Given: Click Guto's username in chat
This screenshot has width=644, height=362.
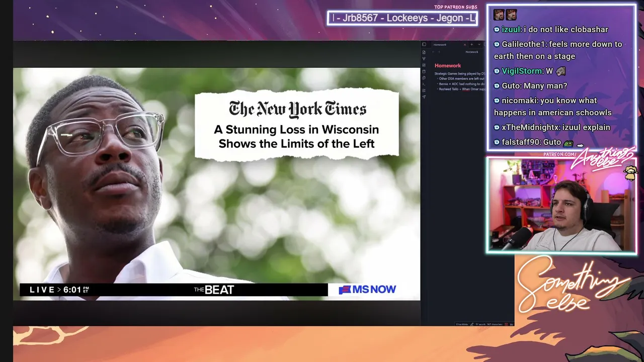Looking at the screenshot, I should [511, 86].
